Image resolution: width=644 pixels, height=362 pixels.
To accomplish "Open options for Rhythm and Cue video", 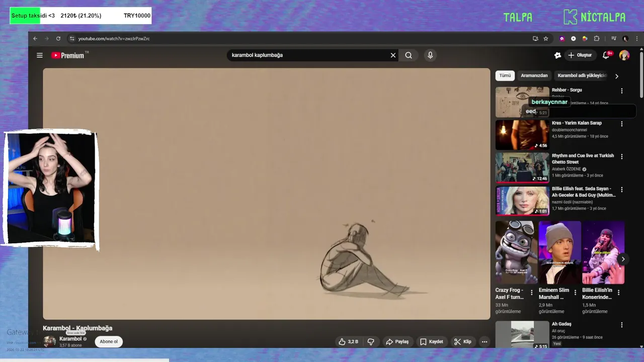I will tap(622, 157).
